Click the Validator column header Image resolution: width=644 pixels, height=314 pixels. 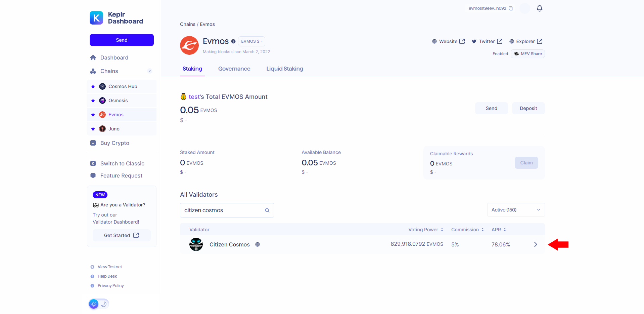[x=199, y=230]
